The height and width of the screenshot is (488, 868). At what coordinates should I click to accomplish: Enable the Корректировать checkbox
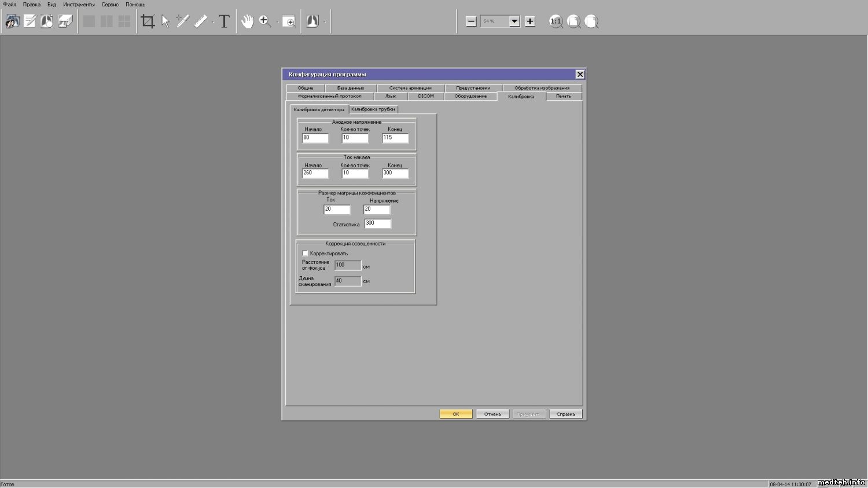coord(305,254)
